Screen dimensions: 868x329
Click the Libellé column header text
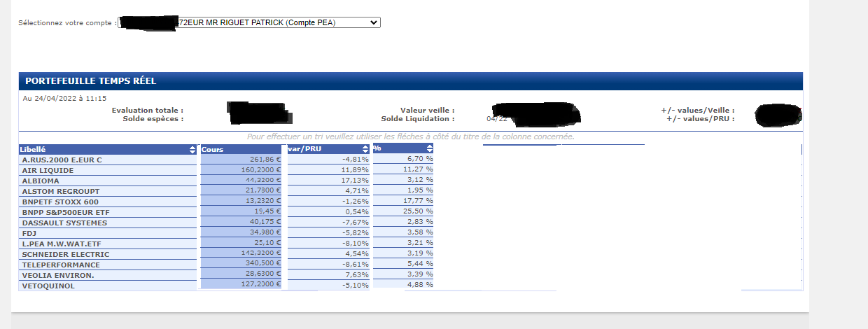(33, 149)
